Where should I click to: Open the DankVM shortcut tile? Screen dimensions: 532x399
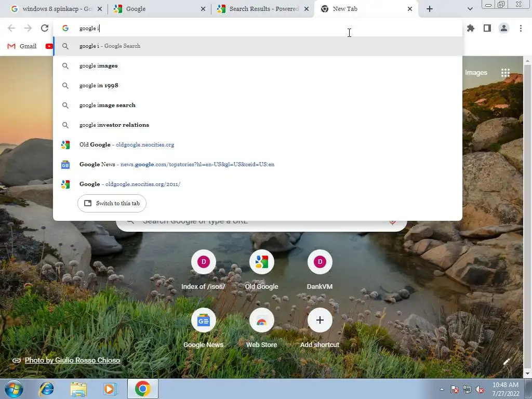click(320, 271)
